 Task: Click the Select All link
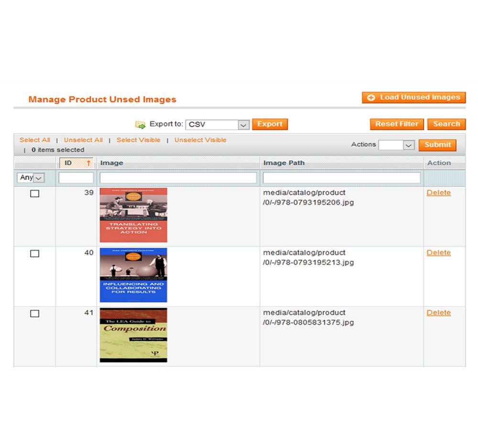pos(35,140)
